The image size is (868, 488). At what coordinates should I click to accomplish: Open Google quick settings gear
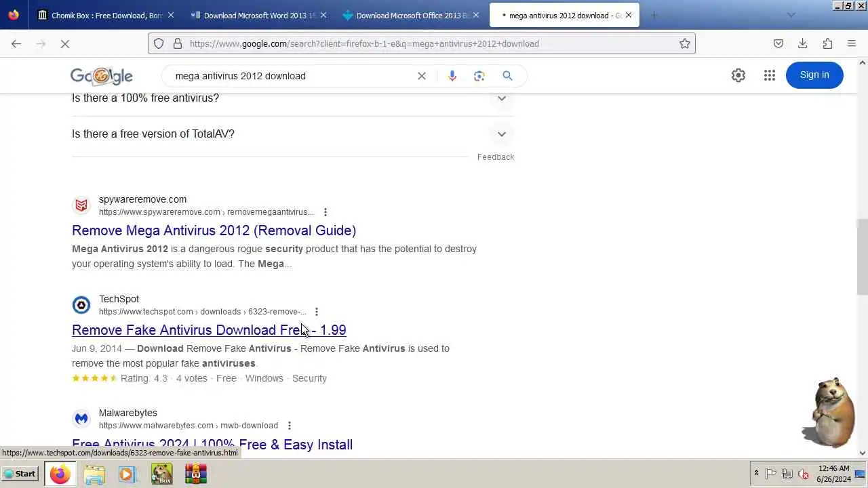[738, 75]
